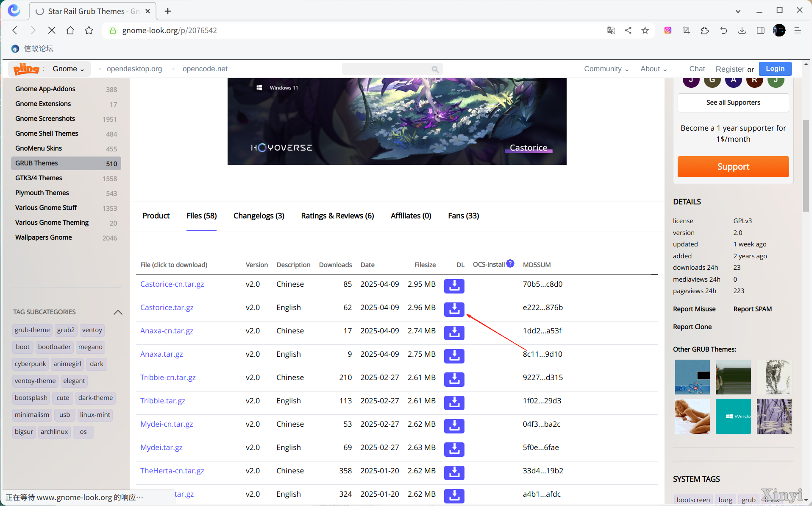This screenshot has height=506, width=812.
Task: Open Castorice-cn.tar.gz file link
Action: (172, 284)
